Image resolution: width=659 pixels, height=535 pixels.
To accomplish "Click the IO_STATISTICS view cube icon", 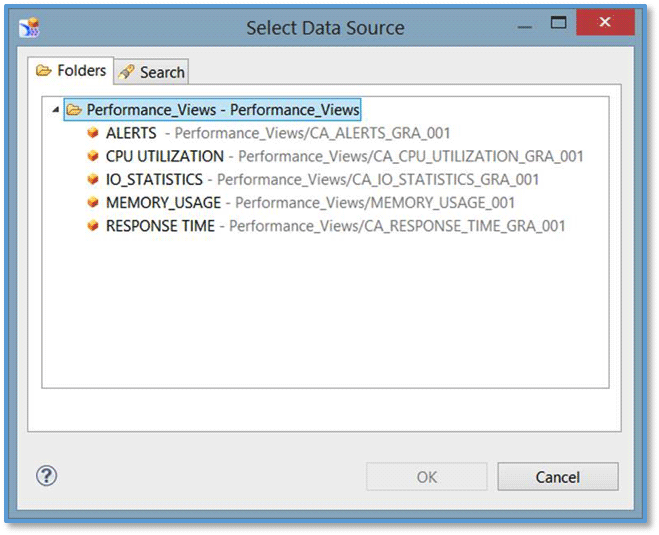I will [93, 180].
